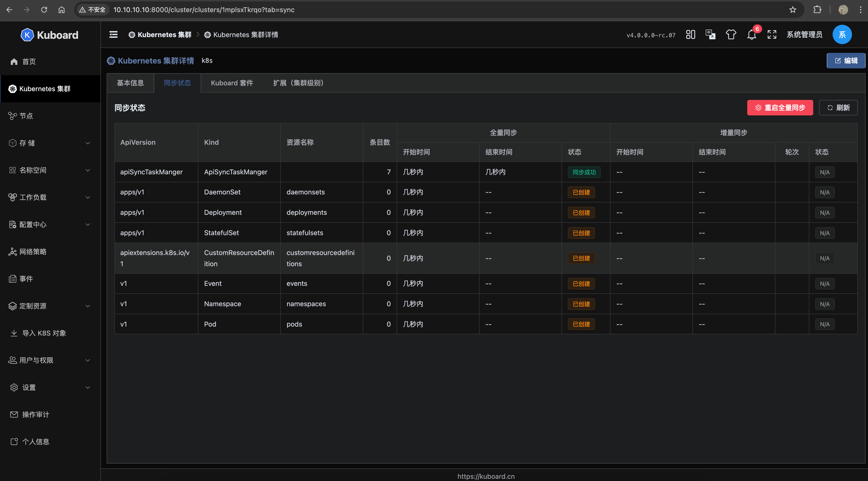The width and height of the screenshot is (868, 481).
Task: Click the events resource name cell
Action: tap(321, 284)
